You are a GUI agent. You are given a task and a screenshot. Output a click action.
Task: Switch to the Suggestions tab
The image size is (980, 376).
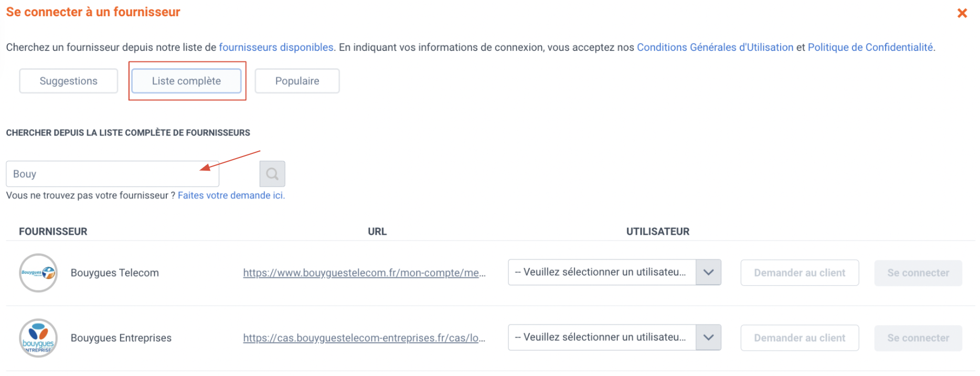[x=69, y=81]
